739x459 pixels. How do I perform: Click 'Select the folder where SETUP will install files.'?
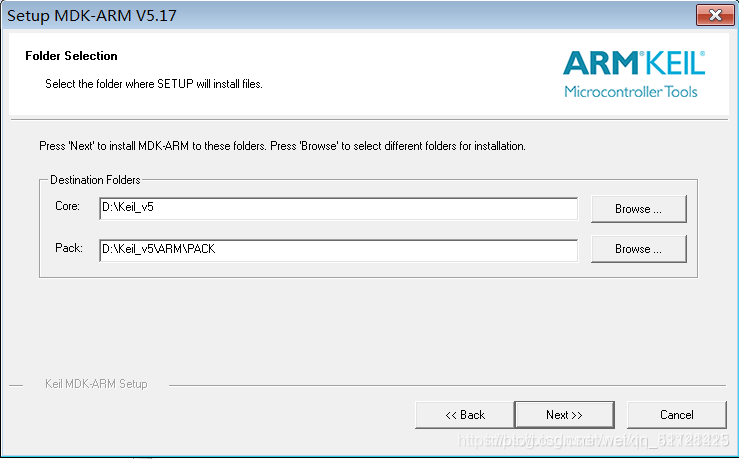tap(154, 84)
